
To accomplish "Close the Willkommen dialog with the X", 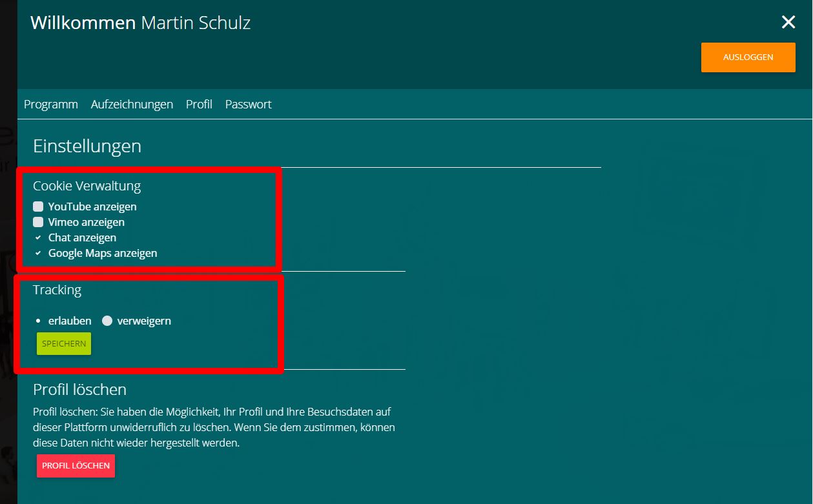I will (x=788, y=22).
